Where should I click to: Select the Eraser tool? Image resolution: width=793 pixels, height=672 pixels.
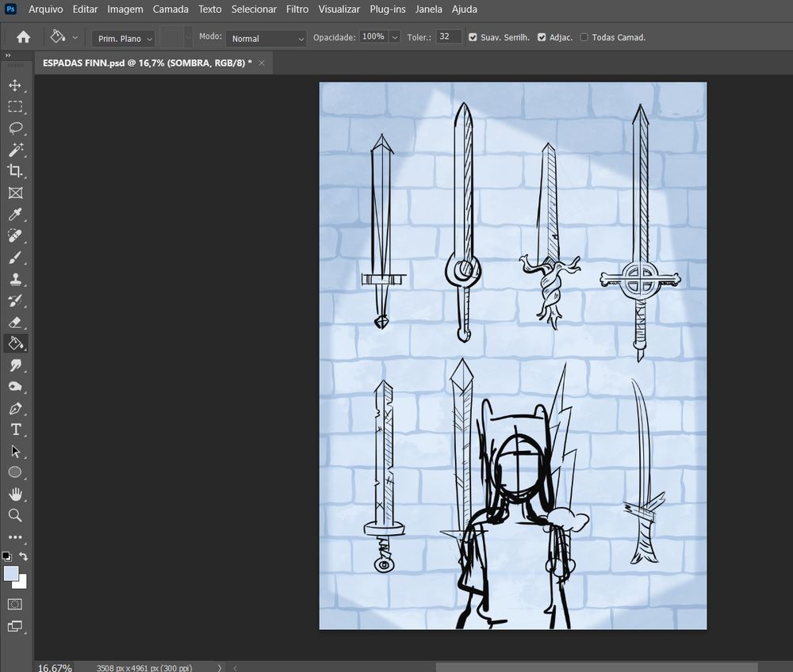[15, 322]
